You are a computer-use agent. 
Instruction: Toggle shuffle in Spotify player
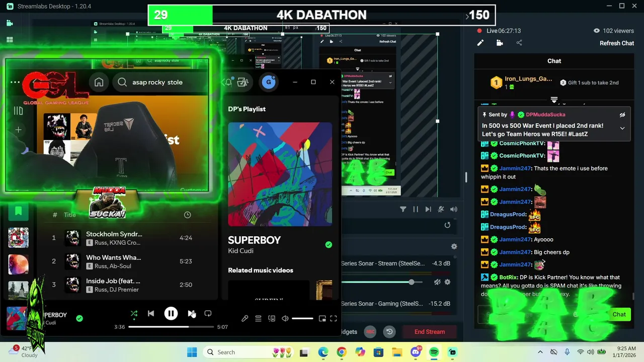[x=134, y=314]
